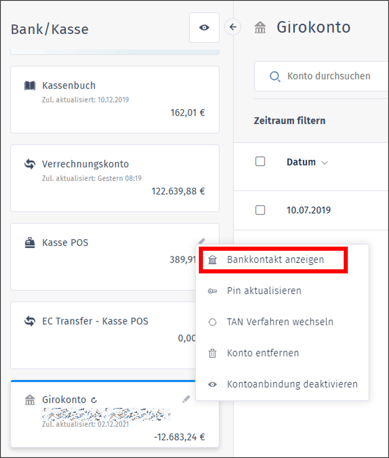389x458 pixels.
Task: Click the Kassenbuch book icon
Action: (30, 86)
